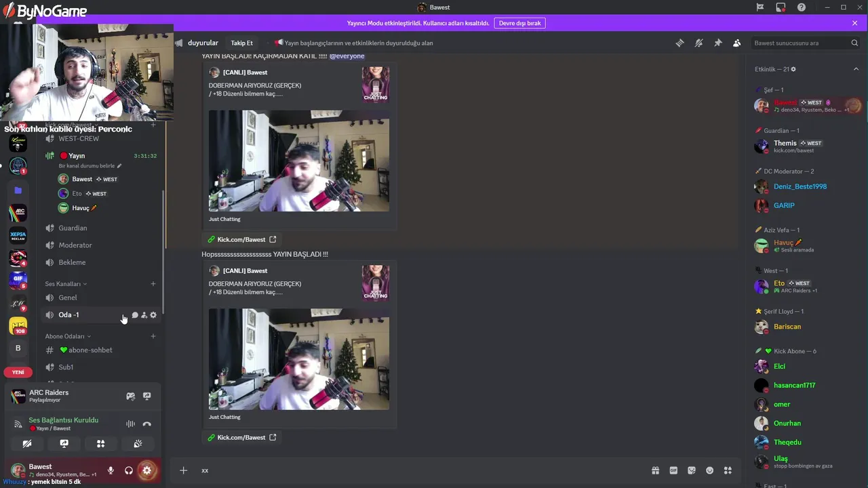
Task: Open the first Kick.com/Bawest link
Action: [x=242, y=239]
